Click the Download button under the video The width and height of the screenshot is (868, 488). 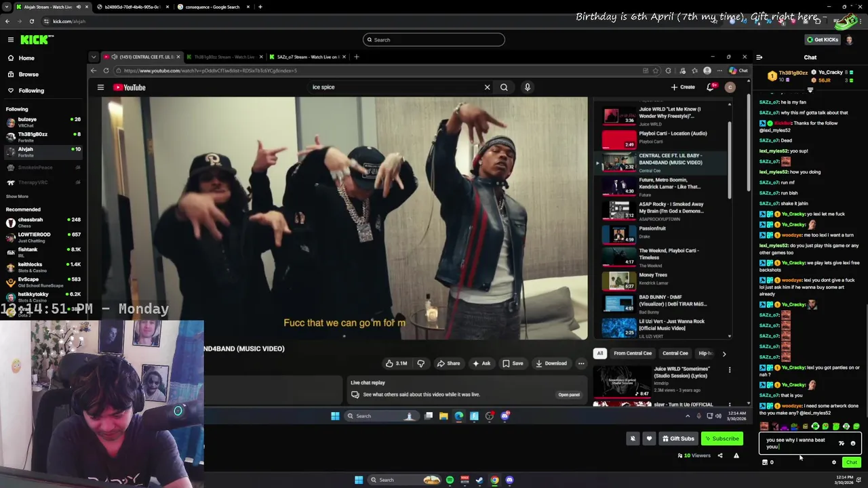click(551, 364)
